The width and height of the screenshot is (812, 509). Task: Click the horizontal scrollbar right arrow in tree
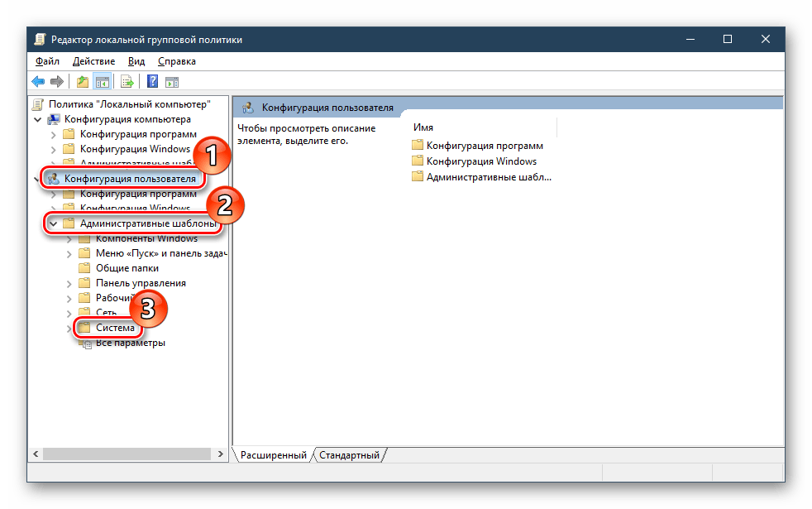(x=220, y=454)
